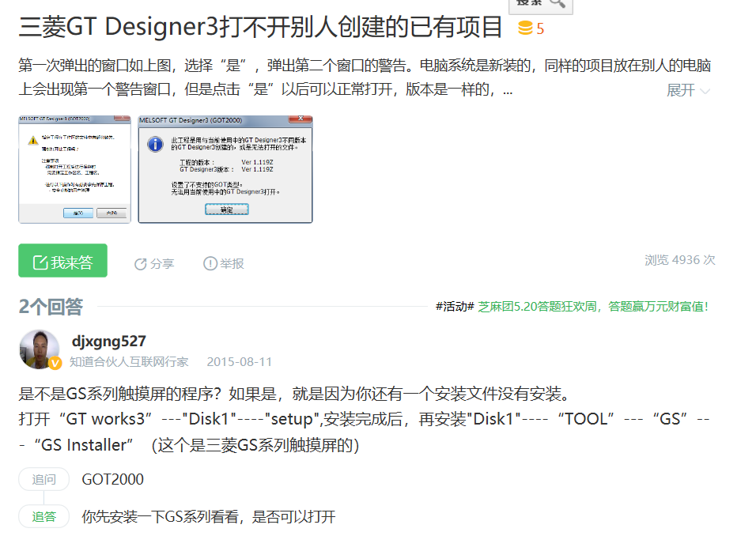Click the #活动# tag
Image resolution: width=756 pixels, height=536 pixels.
point(455,306)
